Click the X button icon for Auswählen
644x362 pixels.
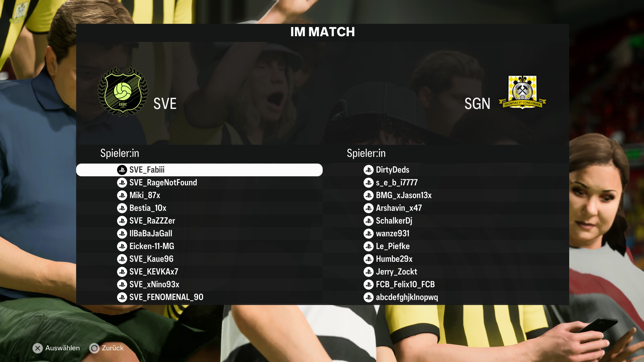click(38, 348)
